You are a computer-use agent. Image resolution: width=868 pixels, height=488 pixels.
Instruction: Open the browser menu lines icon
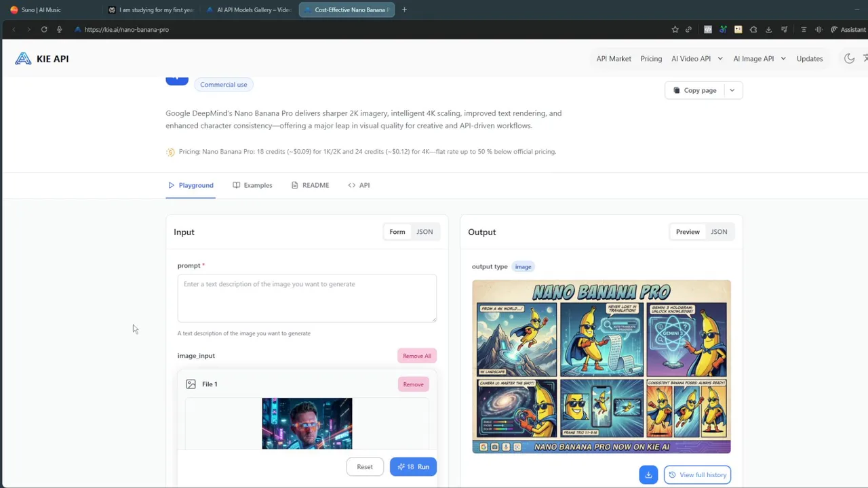(x=804, y=30)
